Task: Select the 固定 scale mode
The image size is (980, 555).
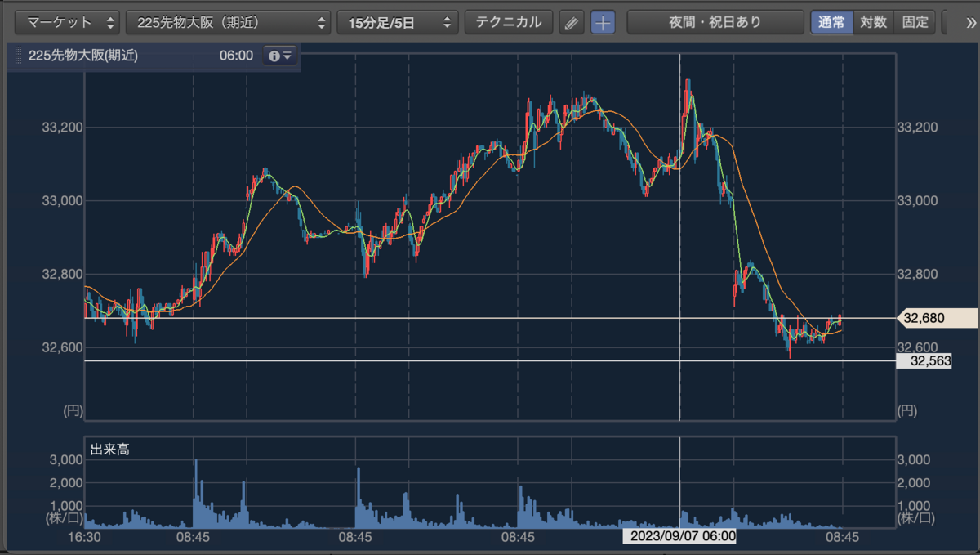Action: (915, 22)
